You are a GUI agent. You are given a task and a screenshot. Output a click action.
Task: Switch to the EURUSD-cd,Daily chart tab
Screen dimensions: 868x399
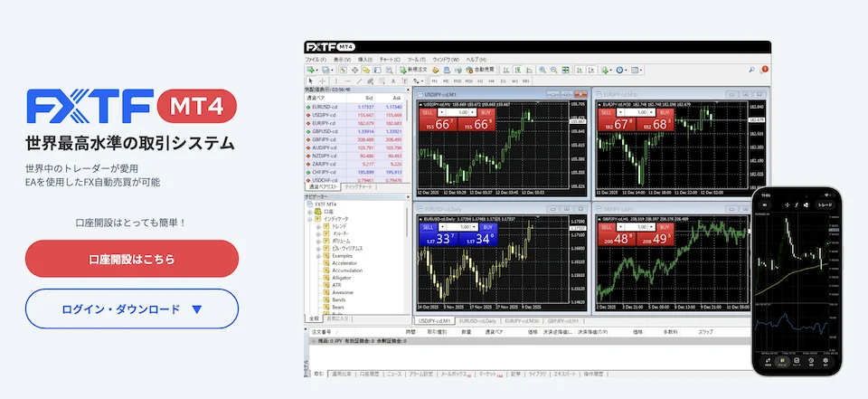478,321
